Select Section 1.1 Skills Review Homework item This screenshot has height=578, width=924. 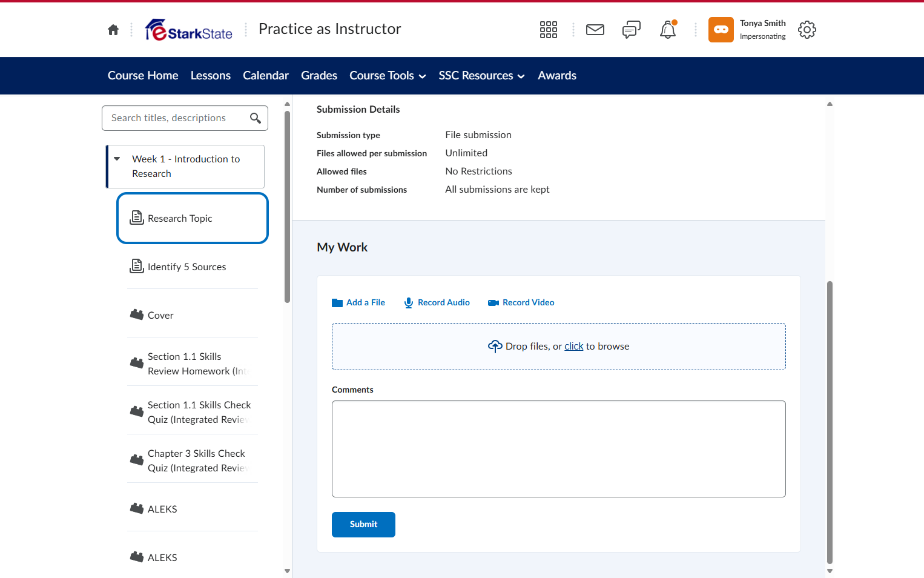pyautogui.click(x=193, y=364)
